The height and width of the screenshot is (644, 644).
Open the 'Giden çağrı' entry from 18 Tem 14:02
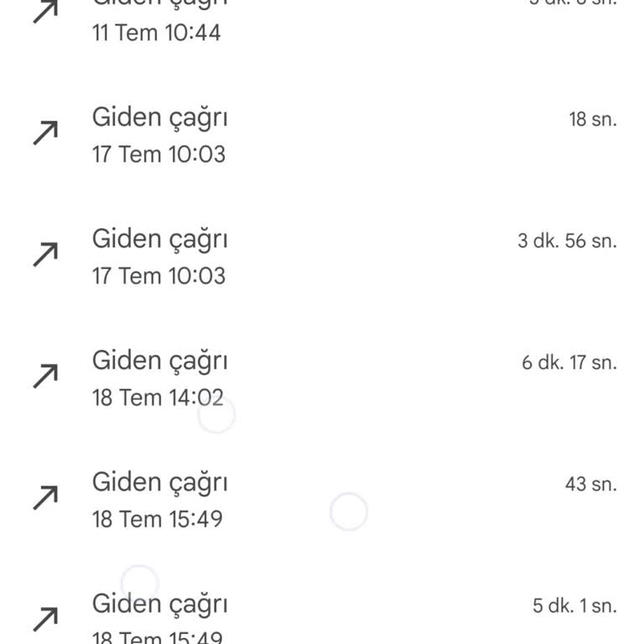click(x=159, y=361)
